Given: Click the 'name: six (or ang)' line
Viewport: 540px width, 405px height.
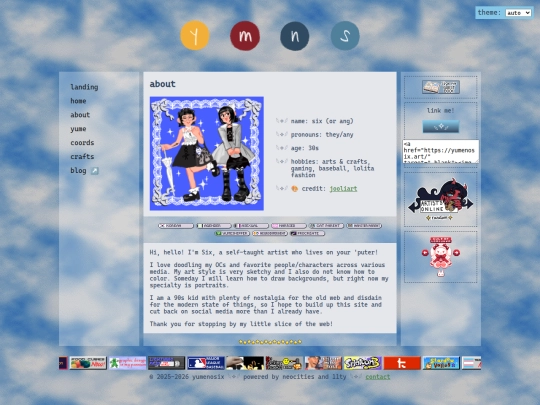Looking at the screenshot, I should coord(322,121).
